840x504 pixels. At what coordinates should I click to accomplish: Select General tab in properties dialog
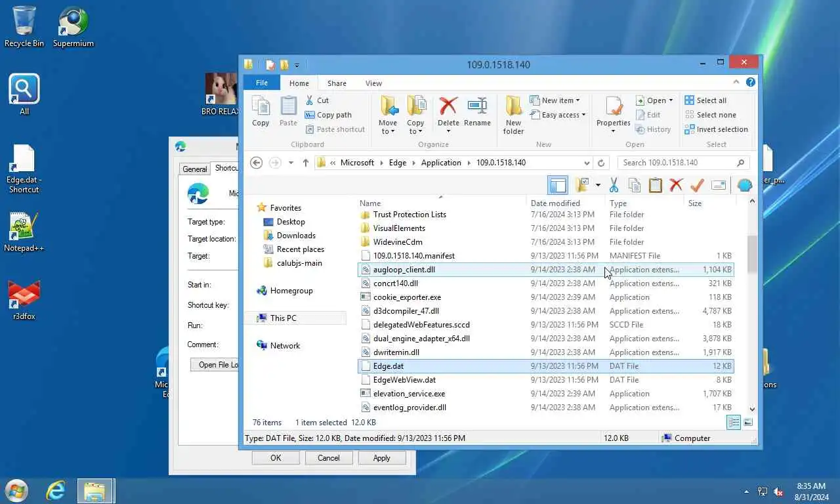194,169
